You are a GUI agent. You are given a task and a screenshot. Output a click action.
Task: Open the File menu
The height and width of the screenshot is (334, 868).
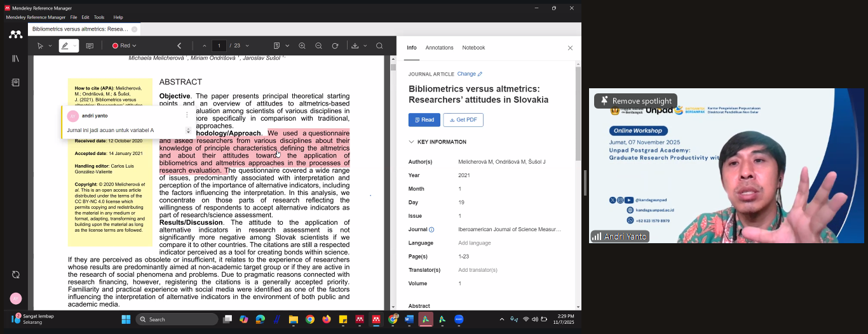74,17
